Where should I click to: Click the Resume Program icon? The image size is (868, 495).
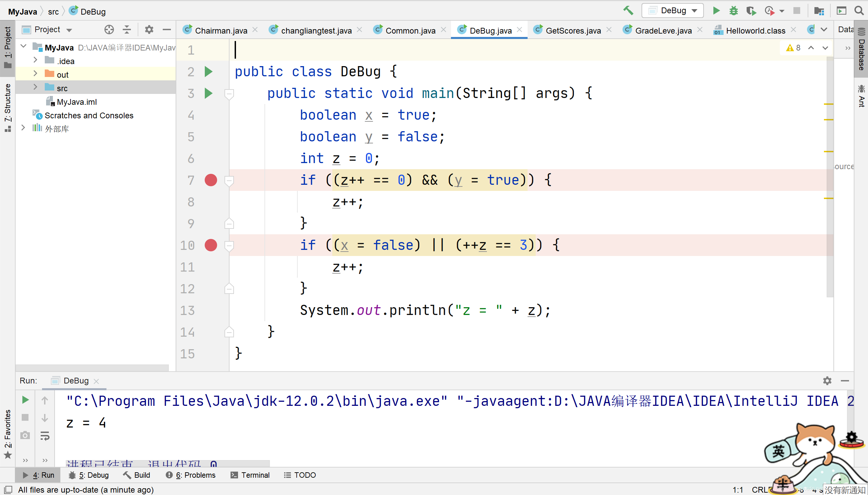25,400
